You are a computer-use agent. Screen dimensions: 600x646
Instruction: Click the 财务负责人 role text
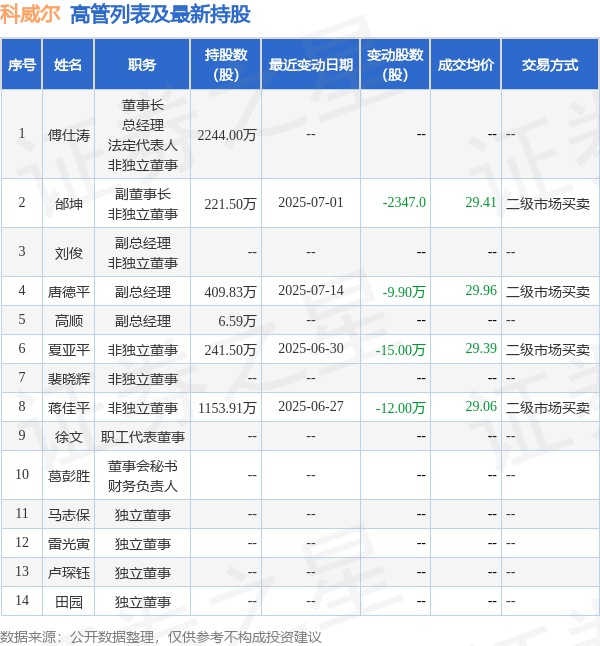[x=143, y=486]
